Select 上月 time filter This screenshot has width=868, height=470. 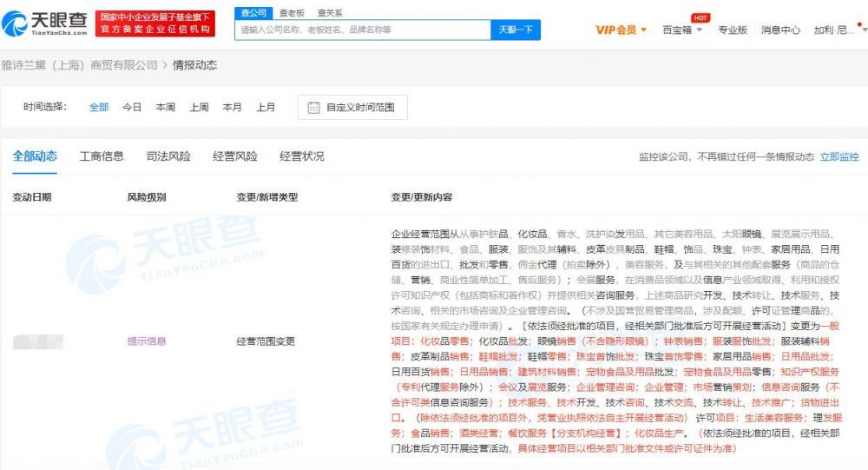(x=266, y=108)
